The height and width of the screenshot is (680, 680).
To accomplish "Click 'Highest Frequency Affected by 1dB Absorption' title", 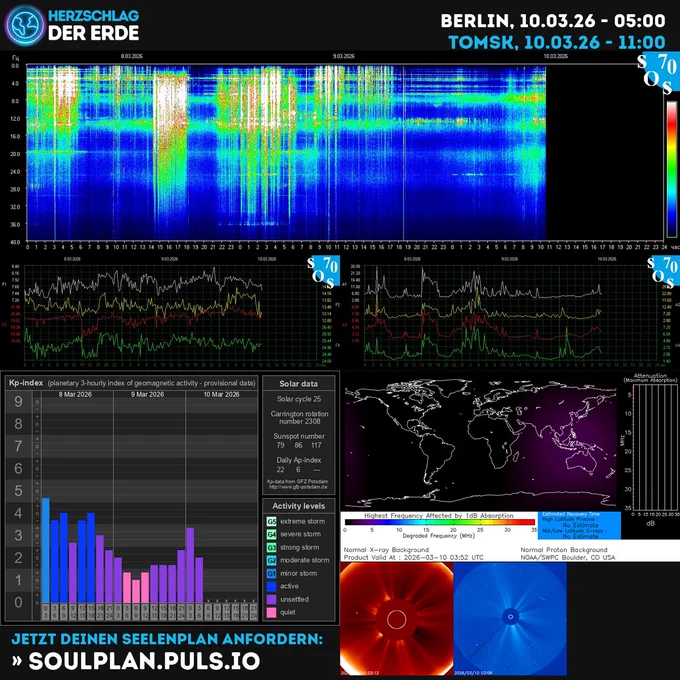I will coord(438,516).
